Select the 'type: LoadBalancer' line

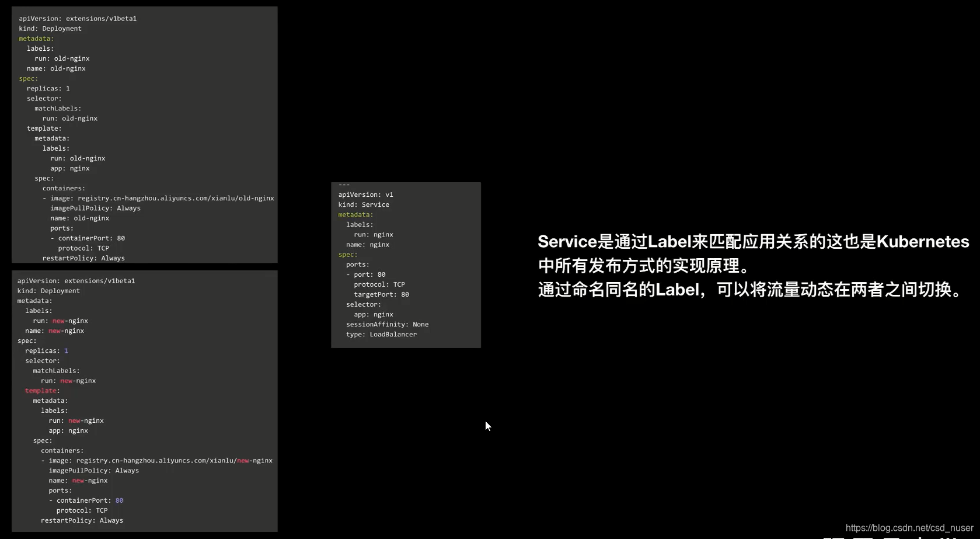[381, 334]
